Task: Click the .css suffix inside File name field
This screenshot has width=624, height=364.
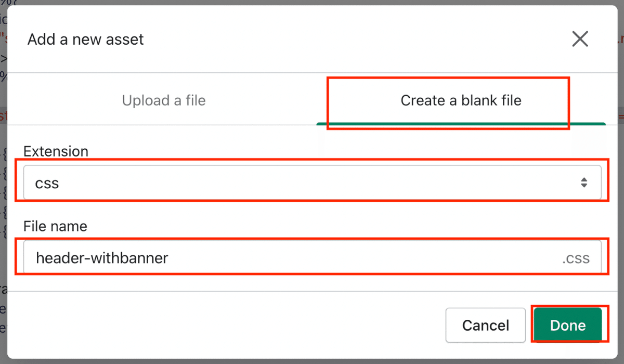Action: pos(576,258)
